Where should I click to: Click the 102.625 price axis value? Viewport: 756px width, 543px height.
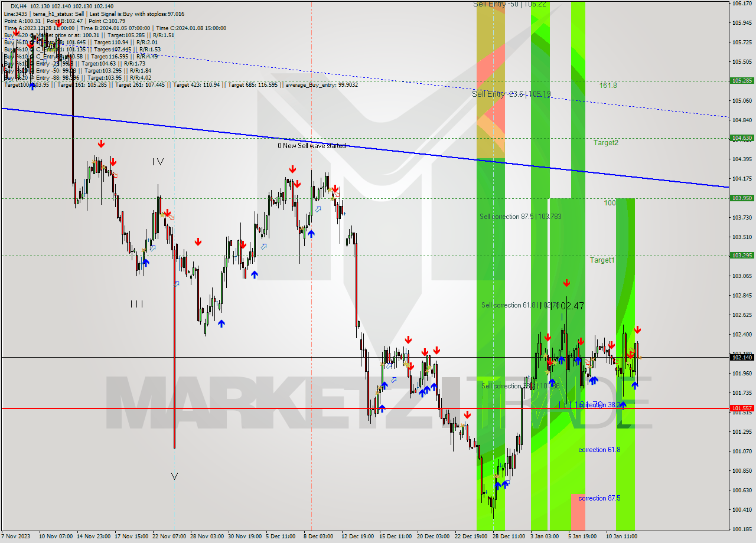click(742, 315)
